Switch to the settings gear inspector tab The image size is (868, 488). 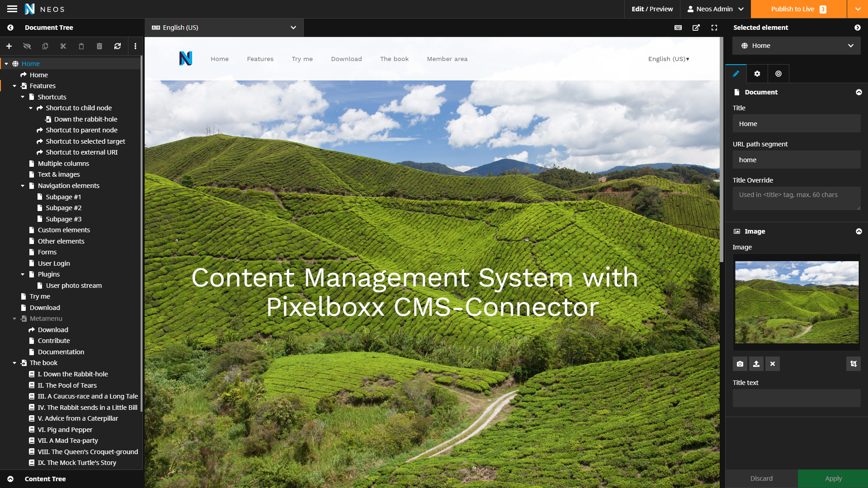pyautogui.click(x=757, y=74)
